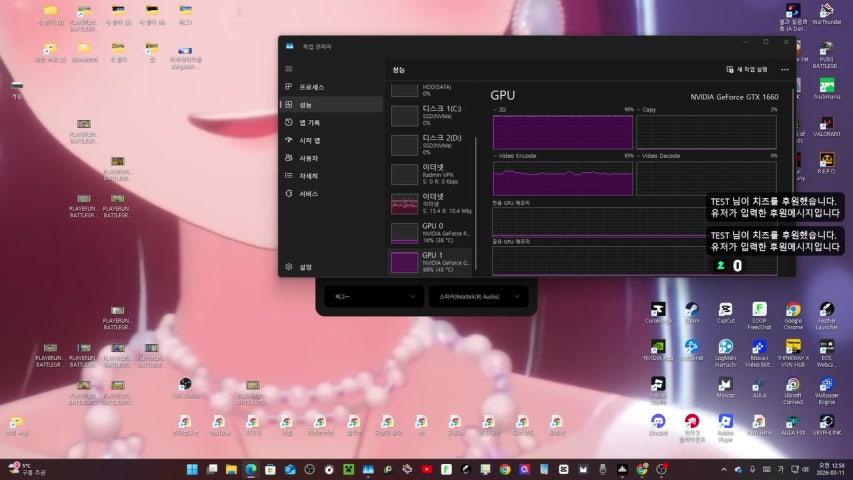Screen dimensions: 853x480
Task: Open the 사용자 (Users) page
Action: (308, 158)
